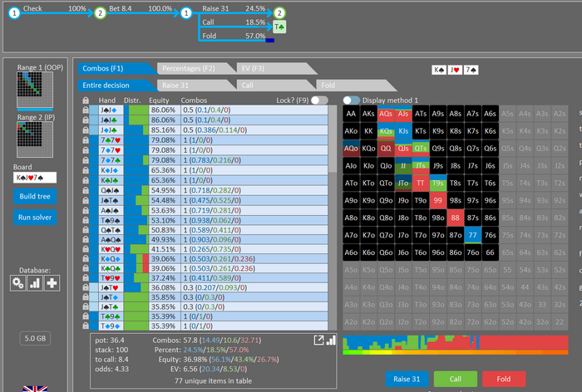Click the green Call action button
The height and width of the screenshot is (392, 582).
tap(456, 379)
